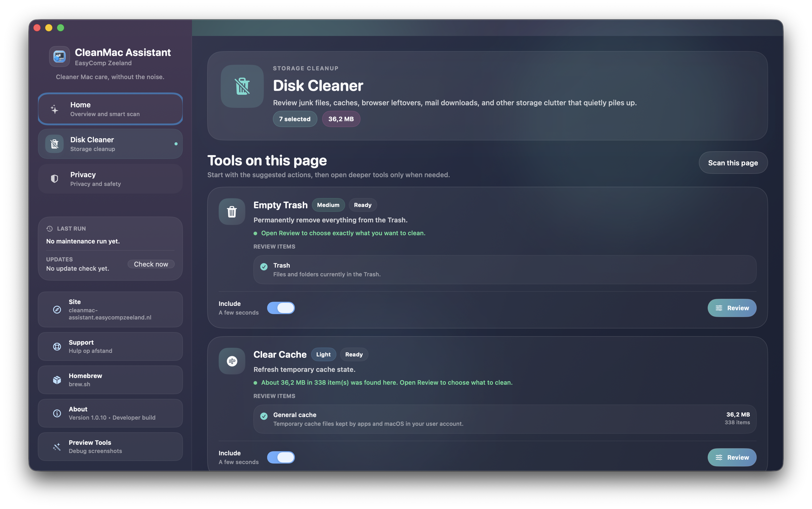Viewport: 812px width, 509px height.
Task: Turn off Include for Clear Cache
Action: 281,457
